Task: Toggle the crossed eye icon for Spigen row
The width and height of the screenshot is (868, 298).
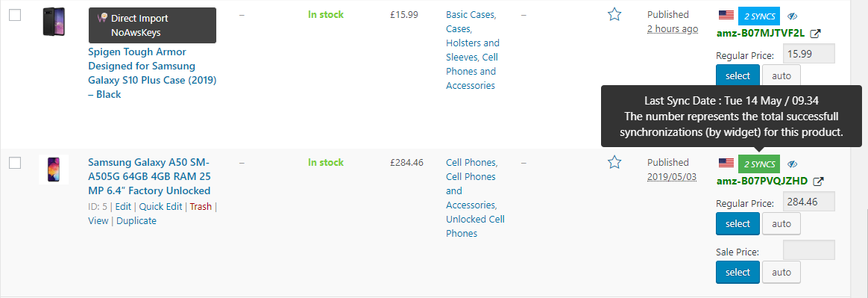Action: click(792, 16)
